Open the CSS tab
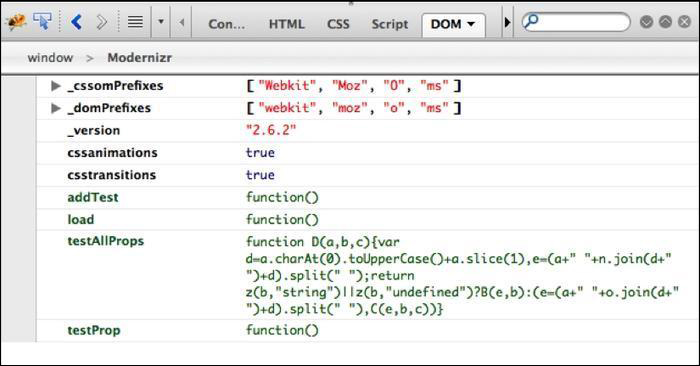The width and height of the screenshot is (700, 366). pyautogui.click(x=338, y=24)
